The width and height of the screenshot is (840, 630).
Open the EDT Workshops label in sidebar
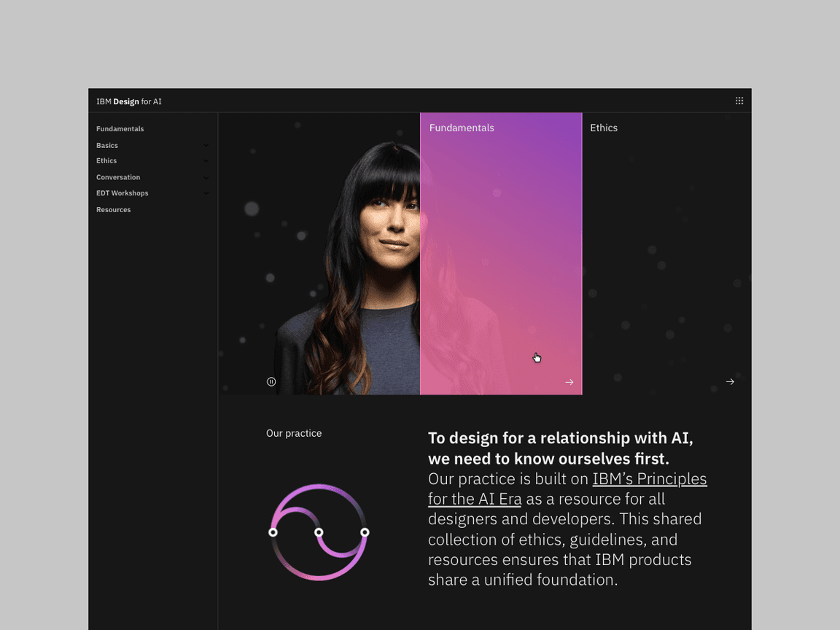pos(122,193)
